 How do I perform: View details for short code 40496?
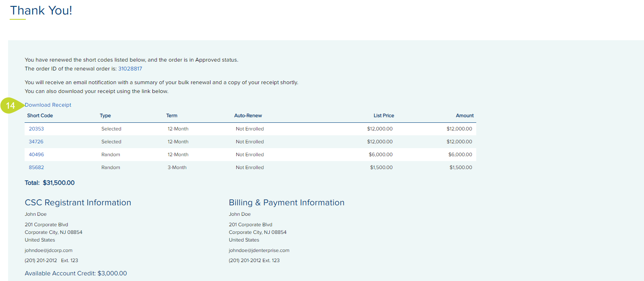coord(36,155)
